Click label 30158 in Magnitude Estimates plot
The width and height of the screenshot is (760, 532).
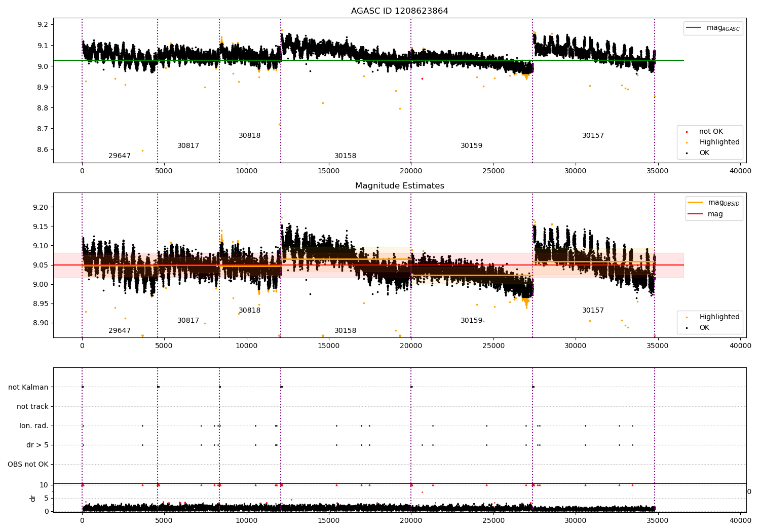(x=345, y=331)
